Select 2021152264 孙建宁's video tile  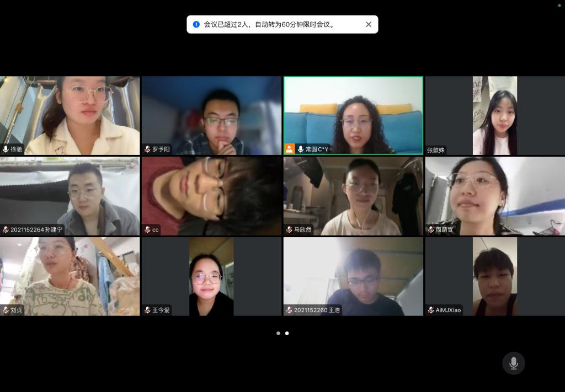coord(70,196)
